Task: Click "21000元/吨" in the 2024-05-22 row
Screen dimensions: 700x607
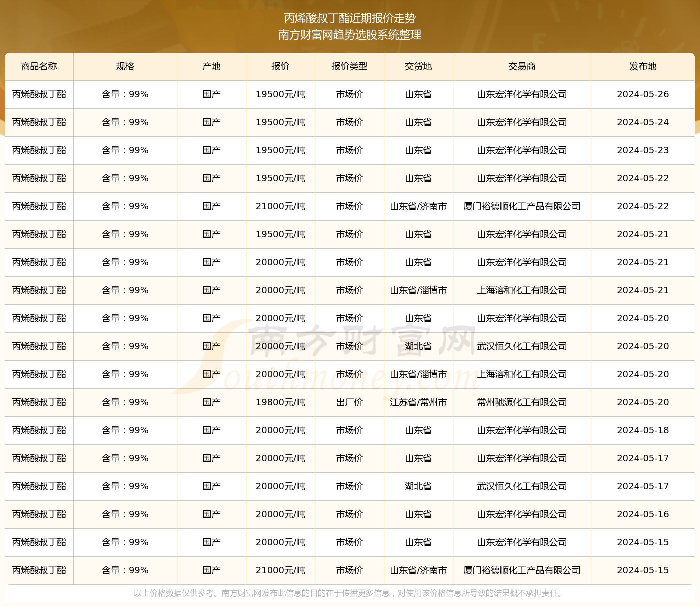Action: tap(280, 206)
